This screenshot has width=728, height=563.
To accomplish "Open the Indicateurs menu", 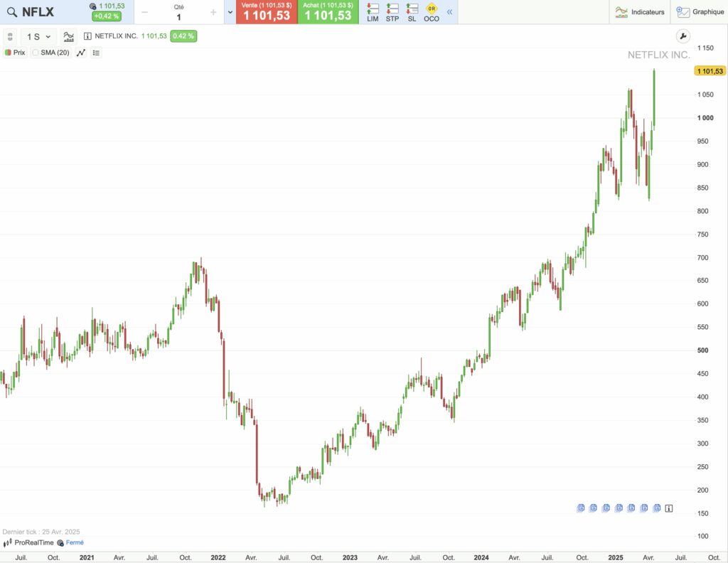I will coord(640,12).
